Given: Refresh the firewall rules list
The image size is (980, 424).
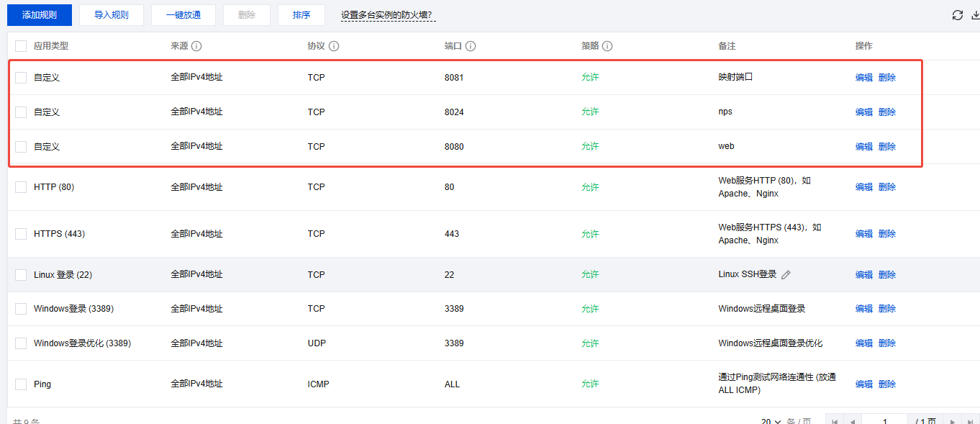Looking at the screenshot, I should coord(957,15).
